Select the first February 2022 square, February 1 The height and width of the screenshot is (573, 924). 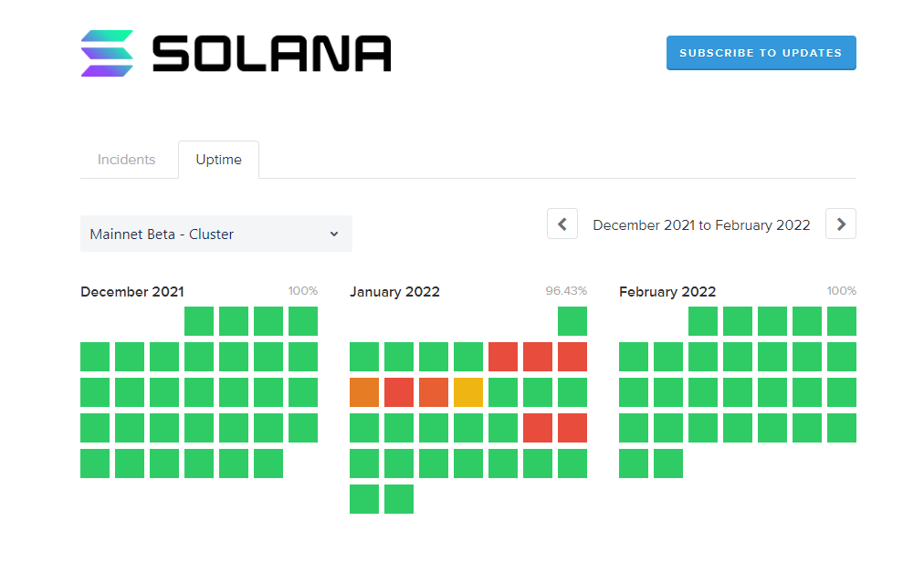point(703,321)
